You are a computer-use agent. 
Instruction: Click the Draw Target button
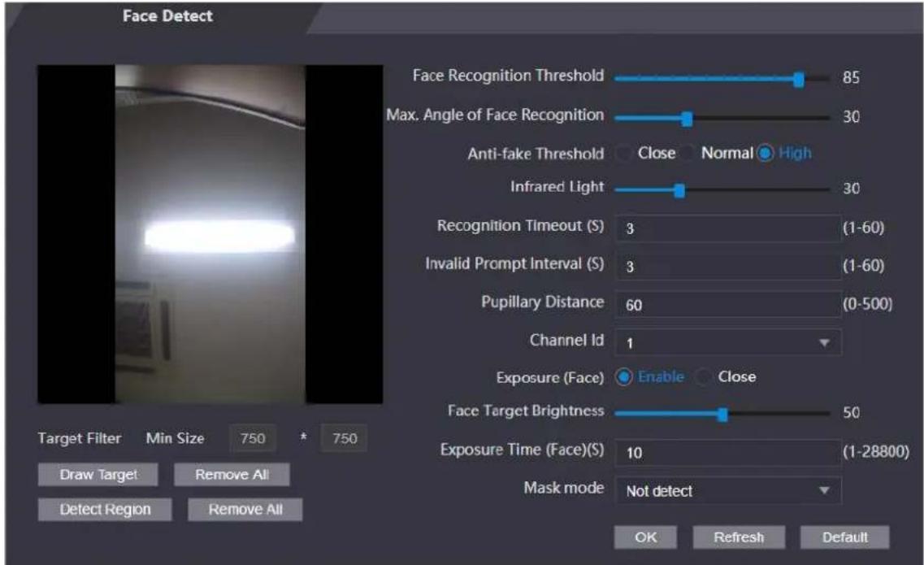coord(98,475)
